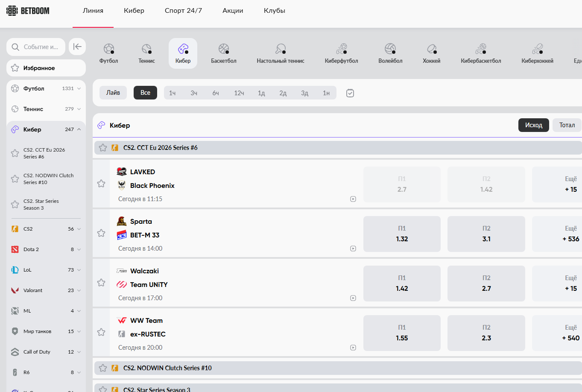Expand the CS2 sidebar chevron
This screenshot has width=582, height=392.
[79, 229]
